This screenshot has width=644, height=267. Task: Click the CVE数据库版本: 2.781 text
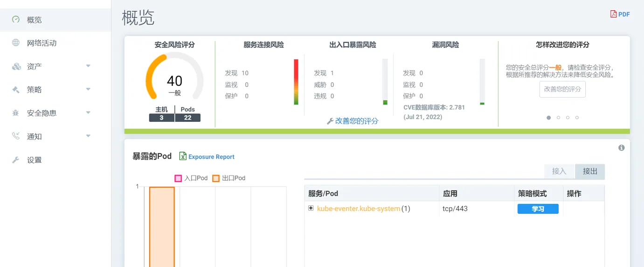tap(434, 107)
